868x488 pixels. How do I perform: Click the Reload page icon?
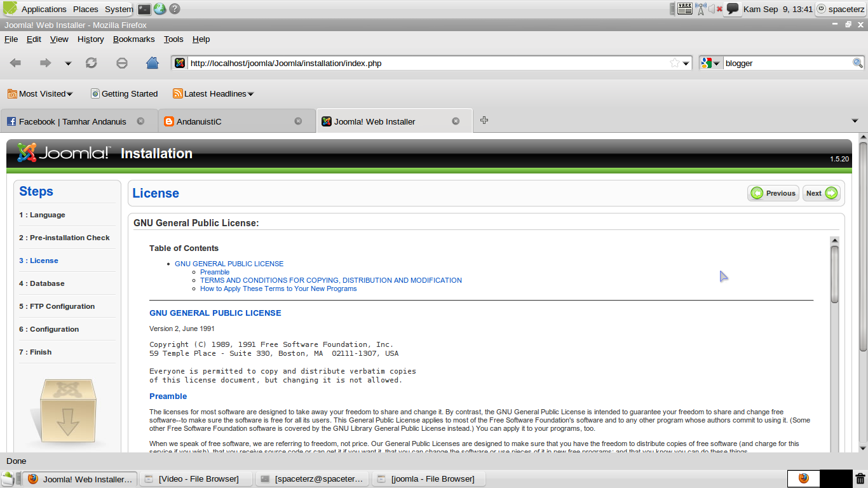92,63
